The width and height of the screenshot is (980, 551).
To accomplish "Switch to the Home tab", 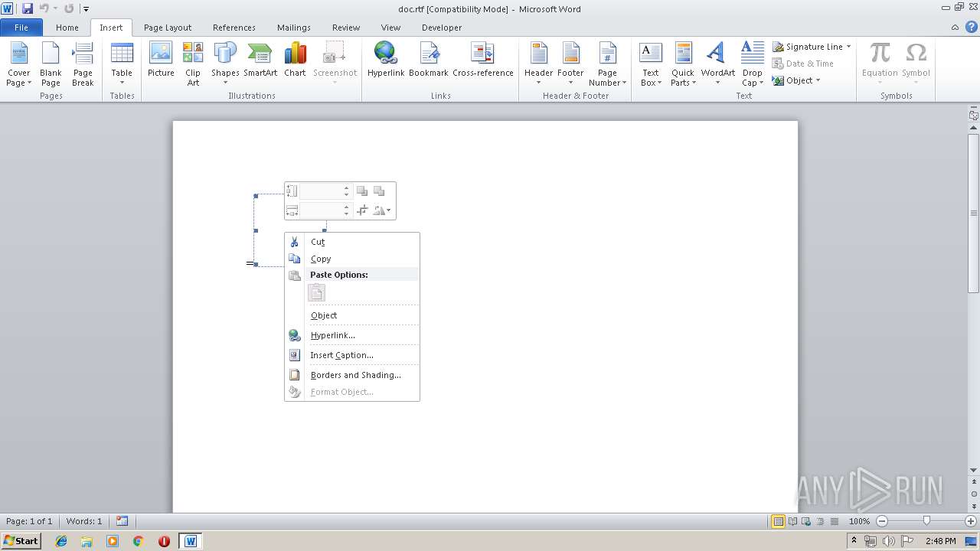I will pos(67,28).
